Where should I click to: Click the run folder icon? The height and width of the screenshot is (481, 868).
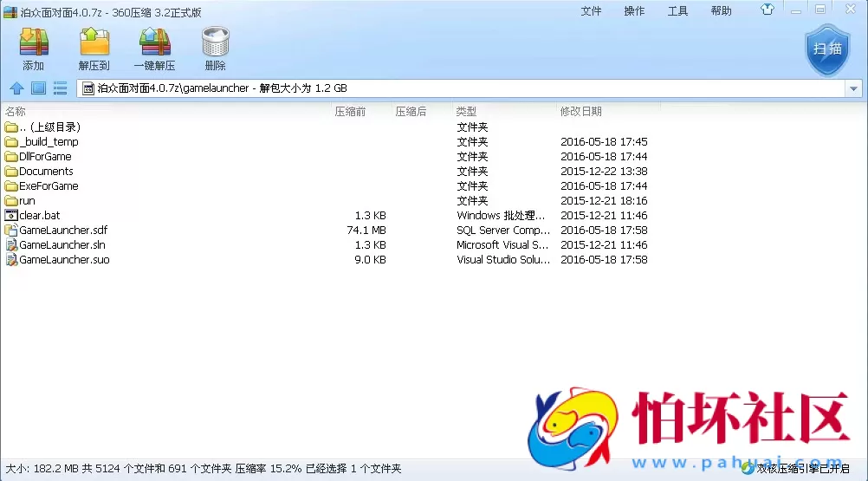point(11,201)
